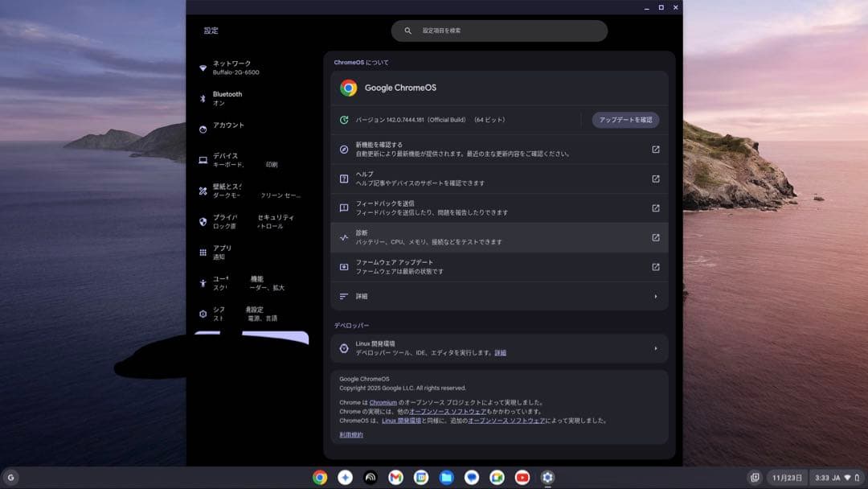Open the フィードバックを送信 external link icon
This screenshot has height=489, width=868.
click(655, 208)
